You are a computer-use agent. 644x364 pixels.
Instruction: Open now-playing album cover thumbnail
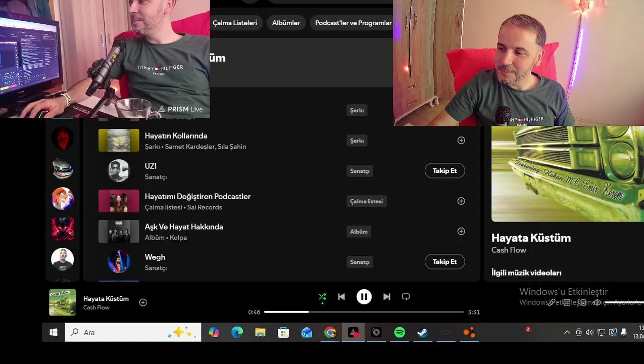63,302
